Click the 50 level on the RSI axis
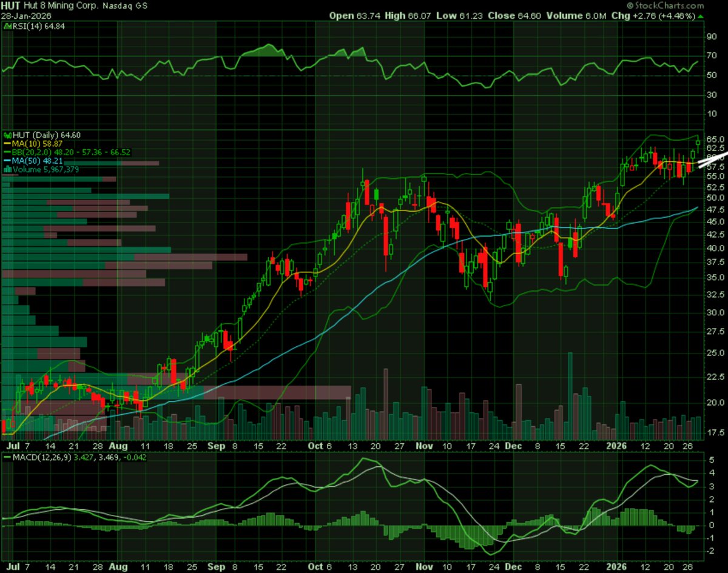728x573 pixels. tap(711, 75)
